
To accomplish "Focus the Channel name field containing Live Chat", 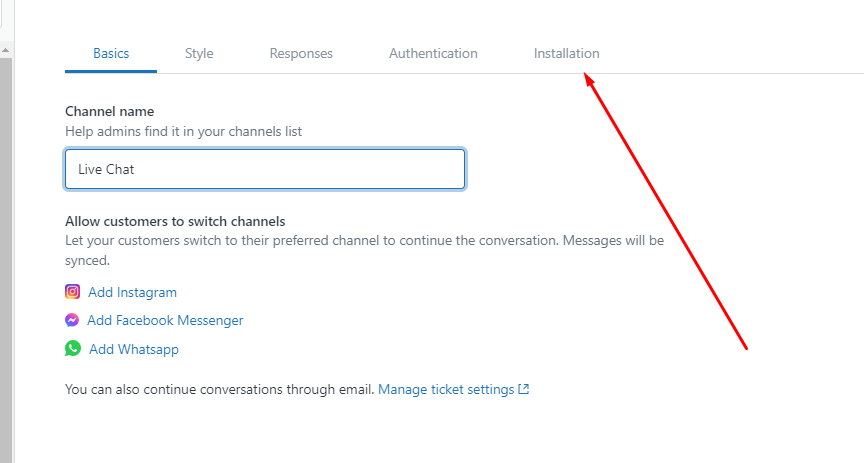I will 265,170.
